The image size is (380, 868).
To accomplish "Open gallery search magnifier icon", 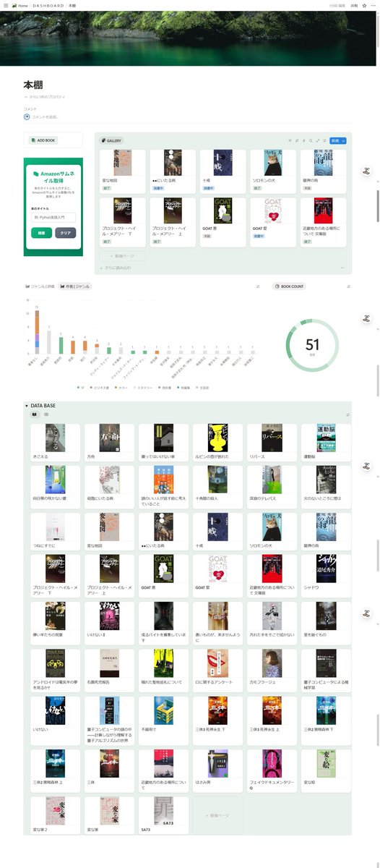I will (x=311, y=140).
